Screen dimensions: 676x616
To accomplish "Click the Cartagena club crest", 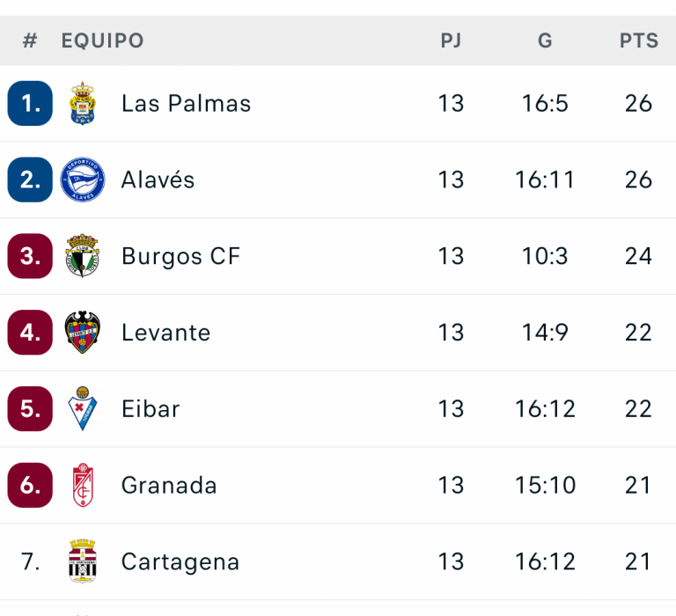I will click(x=82, y=561).
